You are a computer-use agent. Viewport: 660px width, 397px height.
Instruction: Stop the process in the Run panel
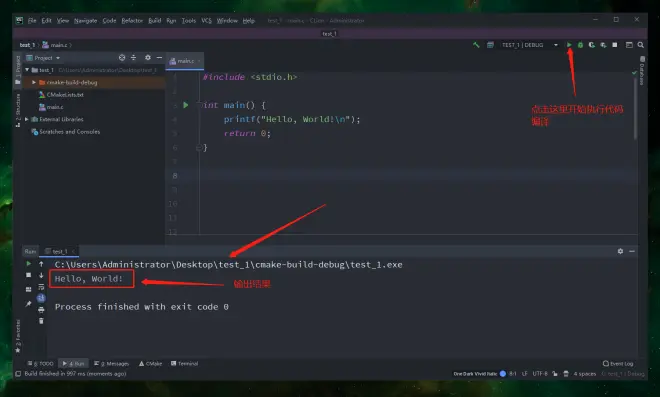pyautogui.click(x=29, y=275)
